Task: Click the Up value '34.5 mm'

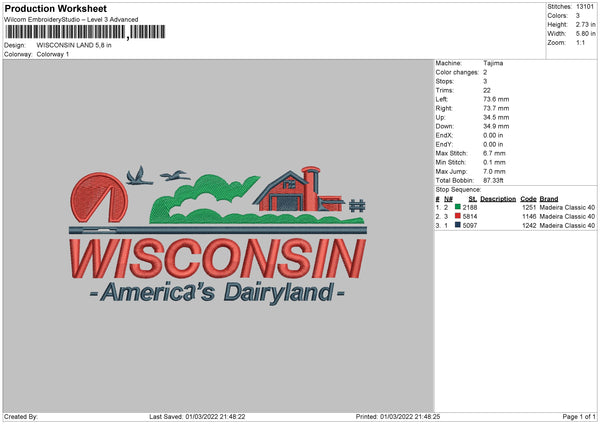Action: [x=496, y=117]
